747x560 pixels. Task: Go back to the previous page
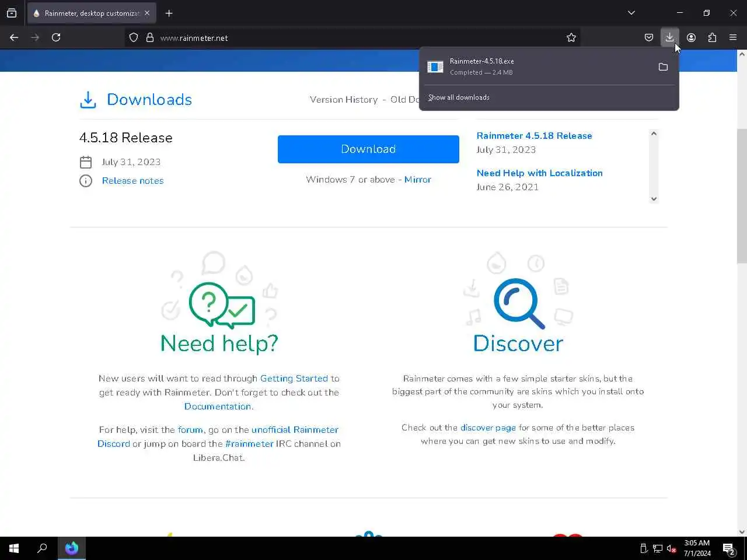coord(14,37)
